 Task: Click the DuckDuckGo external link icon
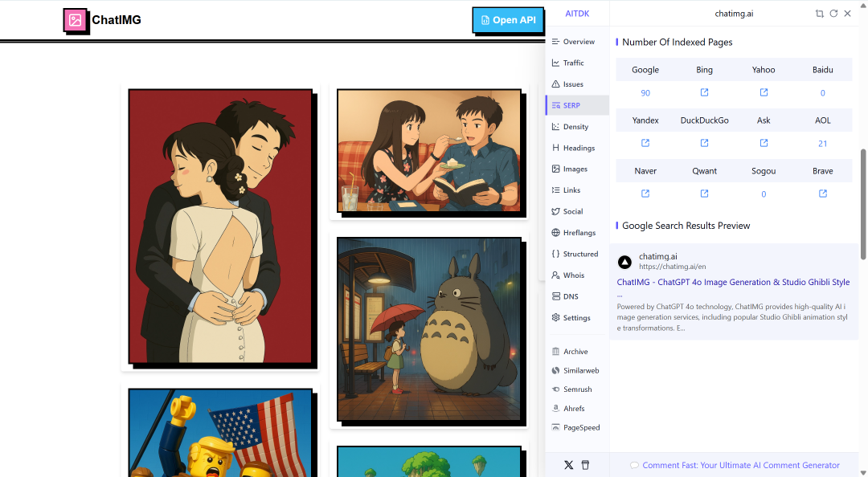[704, 143]
